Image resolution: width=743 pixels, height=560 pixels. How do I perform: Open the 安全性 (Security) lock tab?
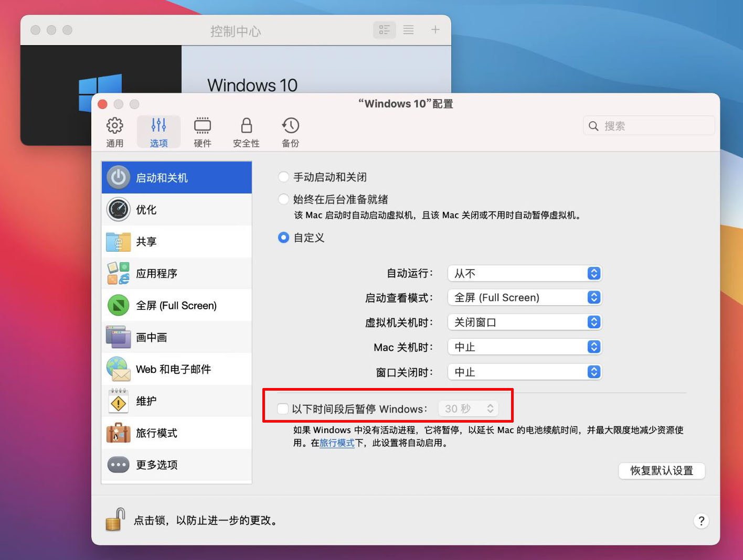coord(246,132)
